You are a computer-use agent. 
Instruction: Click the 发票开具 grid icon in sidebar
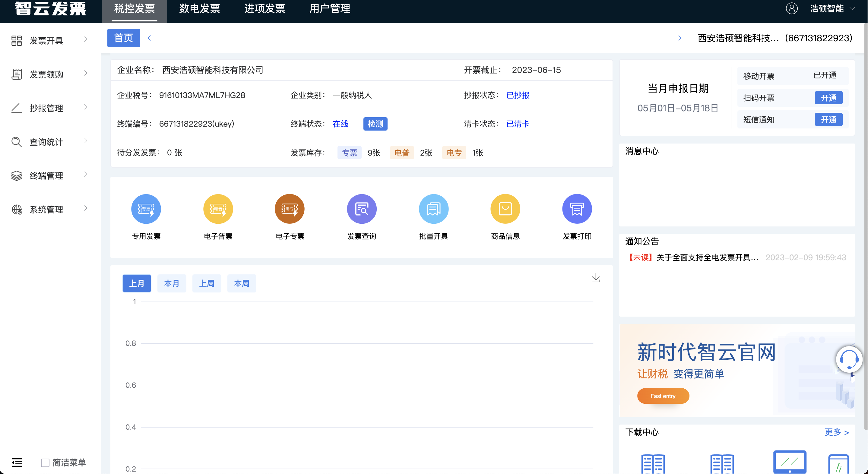(17, 41)
